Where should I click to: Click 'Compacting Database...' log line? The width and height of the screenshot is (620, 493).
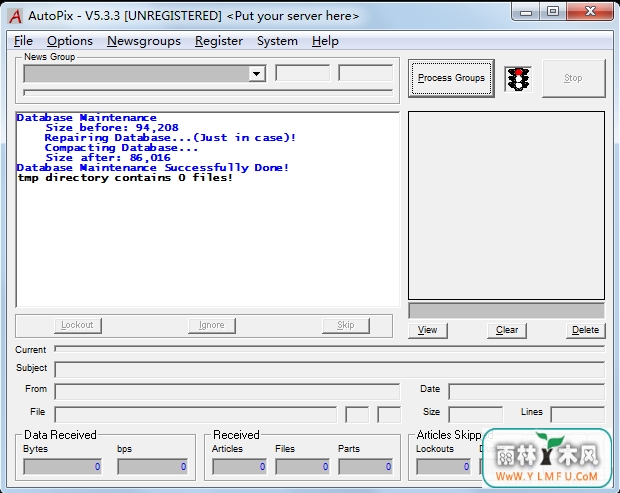coord(121,148)
